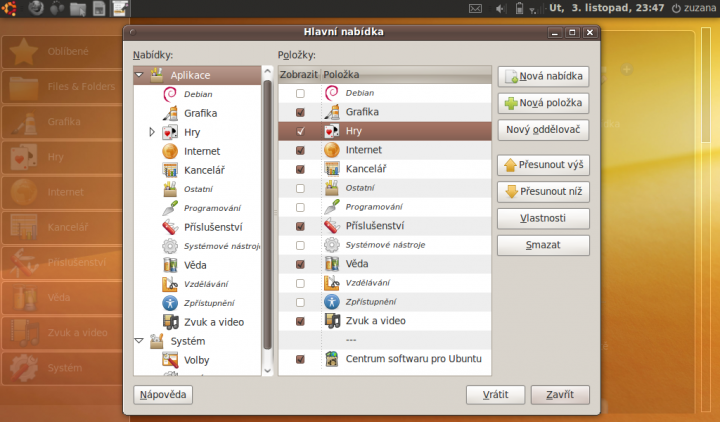The height and width of the screenshot is (422, 720).
Task: Uncheck the Hry checkbox
Action: [300, 131]
